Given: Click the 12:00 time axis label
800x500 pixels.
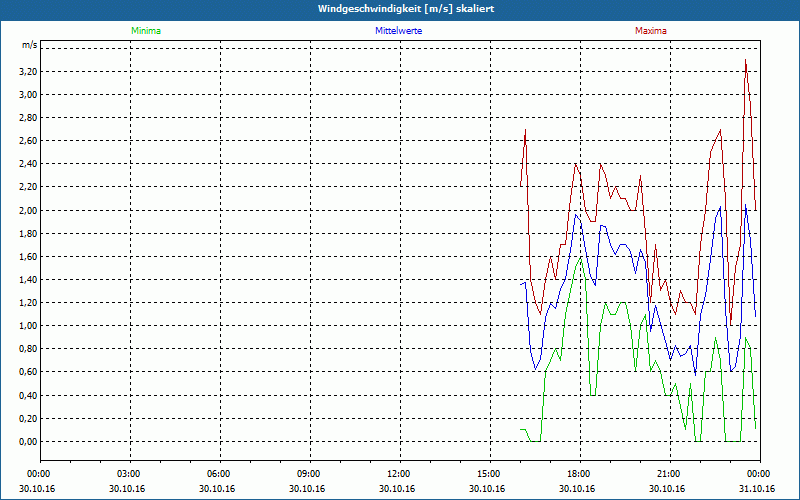Looking at the screenshot, I should pyautogui.click(x=399, y=474).
